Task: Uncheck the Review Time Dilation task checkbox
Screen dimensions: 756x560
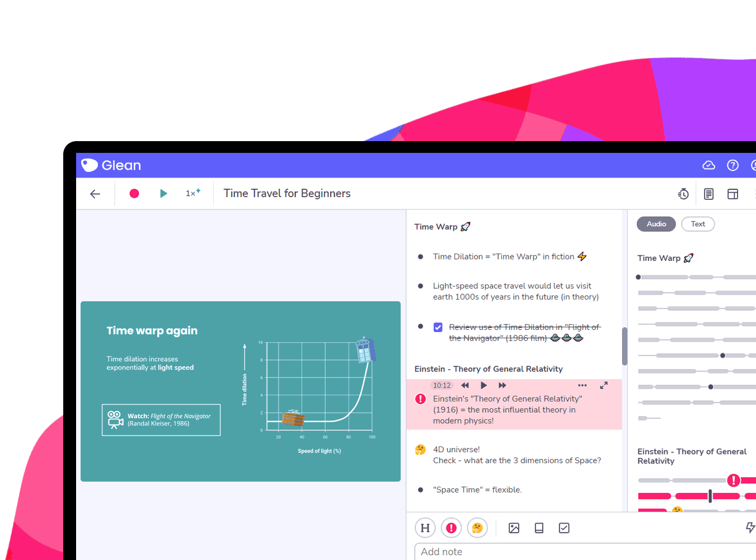Action: click(438, 327)
